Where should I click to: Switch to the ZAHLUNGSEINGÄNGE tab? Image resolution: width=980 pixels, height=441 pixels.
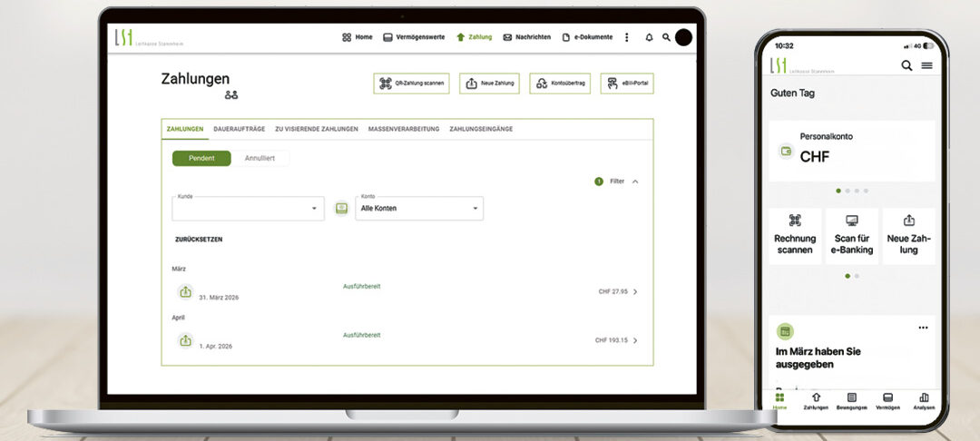point(481,129)
